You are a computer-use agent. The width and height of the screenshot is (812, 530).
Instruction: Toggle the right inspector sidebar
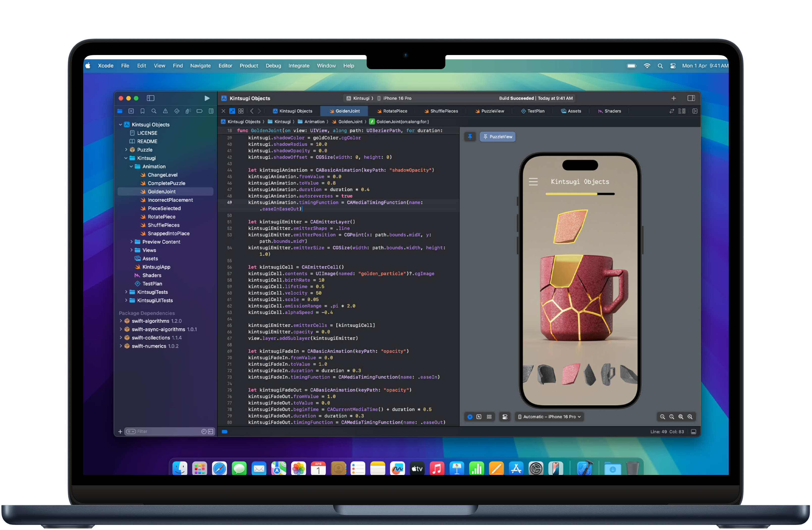691,98
